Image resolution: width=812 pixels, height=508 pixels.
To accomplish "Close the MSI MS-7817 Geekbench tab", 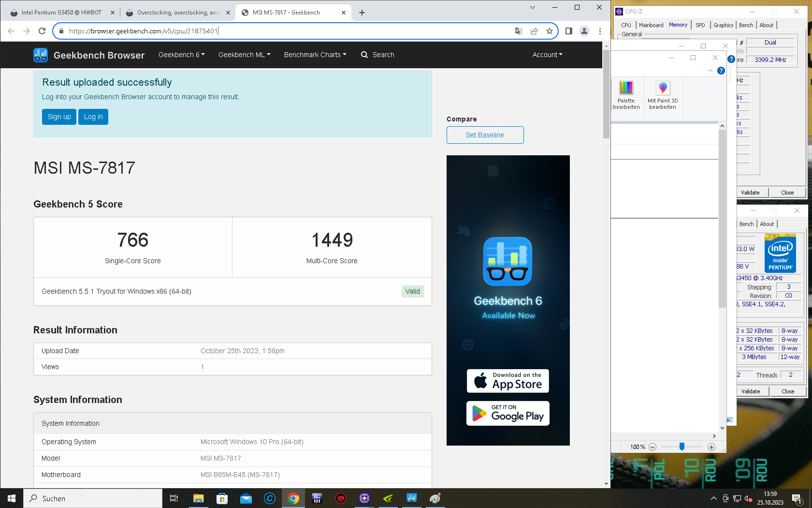I will (344, 13).
